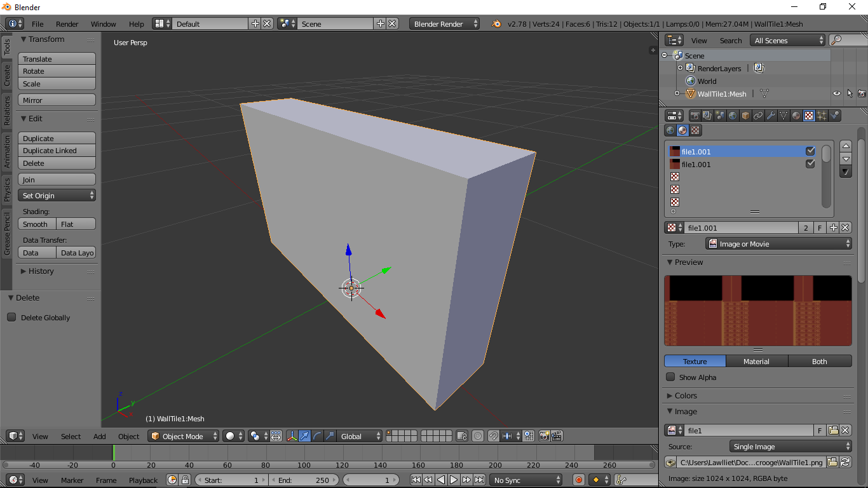Open the Particles properties tab
Viewport: 868px width, 488px height.
pyautogui.click(x=822, y=116)
